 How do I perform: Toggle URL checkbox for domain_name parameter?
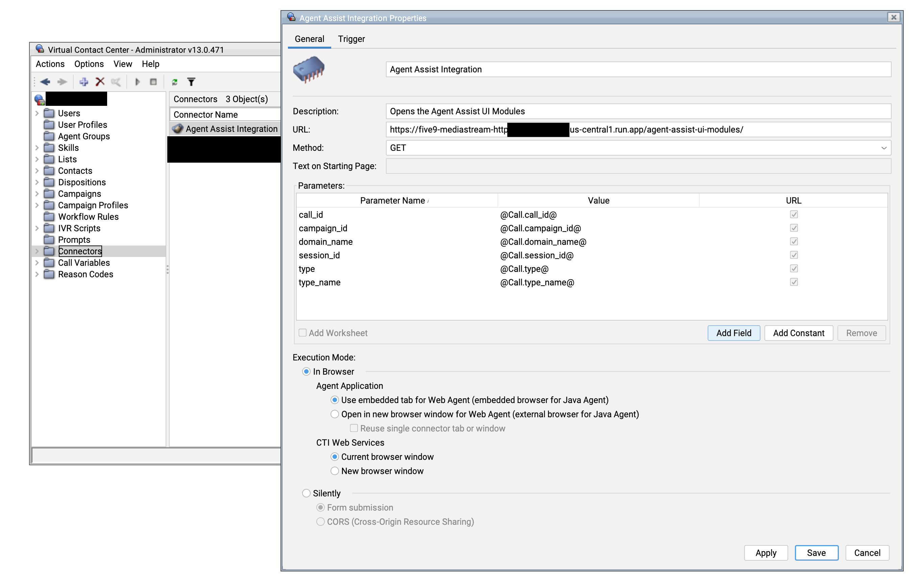(x=794, y=241)
